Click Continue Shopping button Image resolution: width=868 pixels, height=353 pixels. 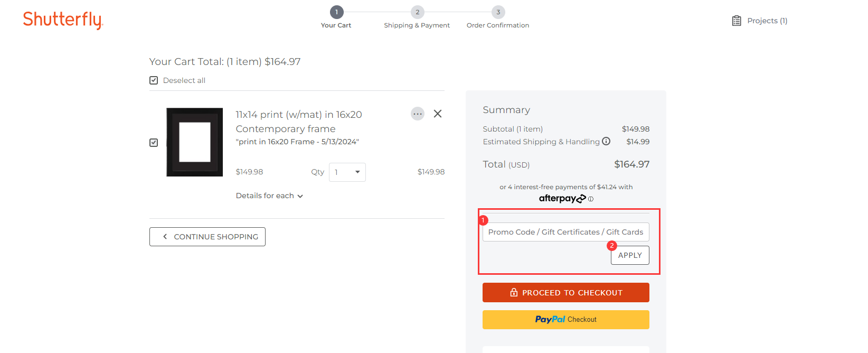click(x=207, y=237)
